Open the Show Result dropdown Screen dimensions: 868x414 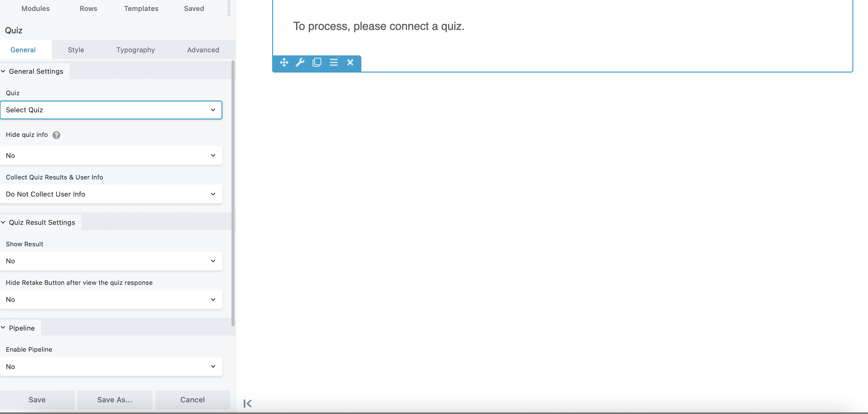(x=111, y=261)
